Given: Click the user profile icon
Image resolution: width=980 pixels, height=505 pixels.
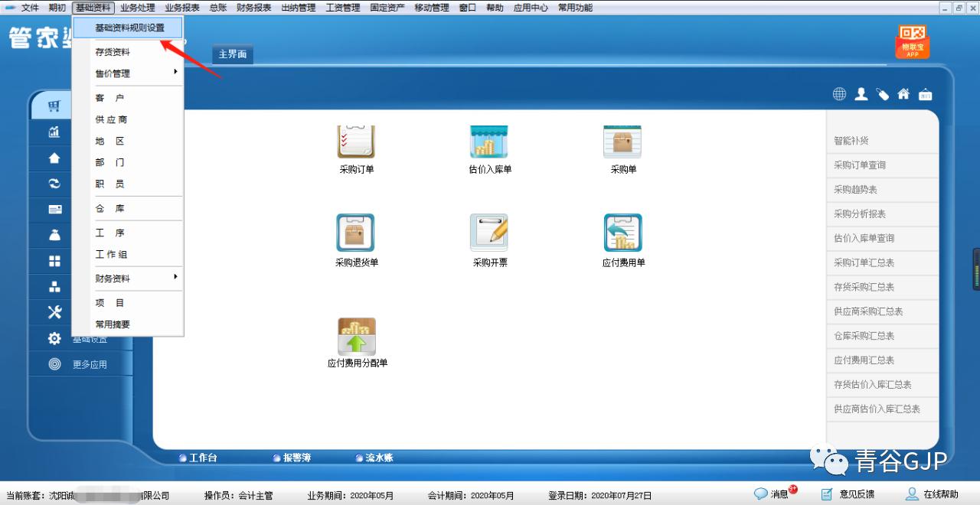Looking at the screenshot, I should point(861,94).
